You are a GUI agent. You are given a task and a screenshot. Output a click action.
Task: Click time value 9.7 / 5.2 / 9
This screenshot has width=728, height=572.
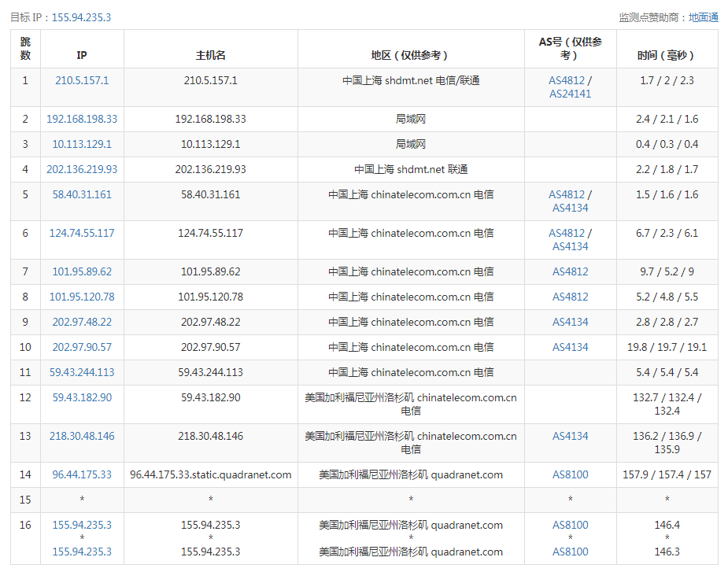[667, 271]
